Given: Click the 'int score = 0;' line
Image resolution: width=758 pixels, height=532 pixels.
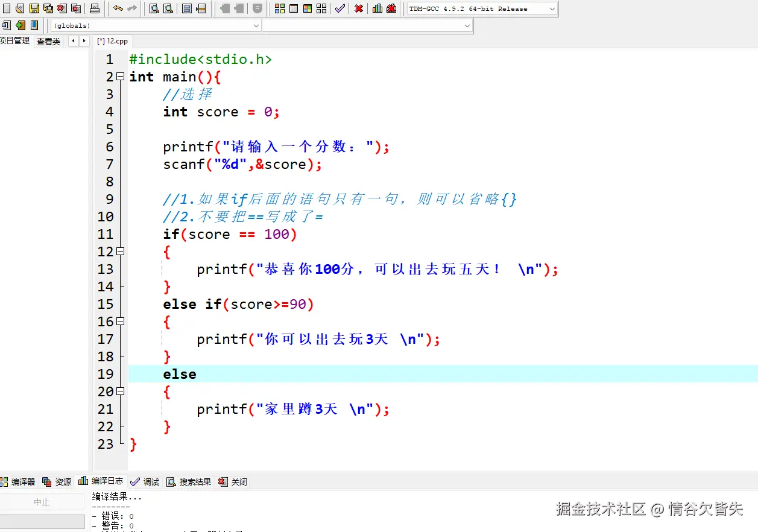Looking at the screenshot, I should 221,112.
